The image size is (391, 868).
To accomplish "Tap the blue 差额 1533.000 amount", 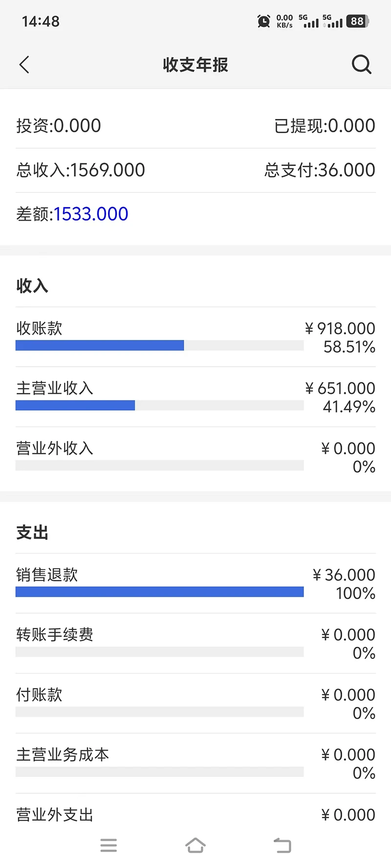I will pos(91,214).
